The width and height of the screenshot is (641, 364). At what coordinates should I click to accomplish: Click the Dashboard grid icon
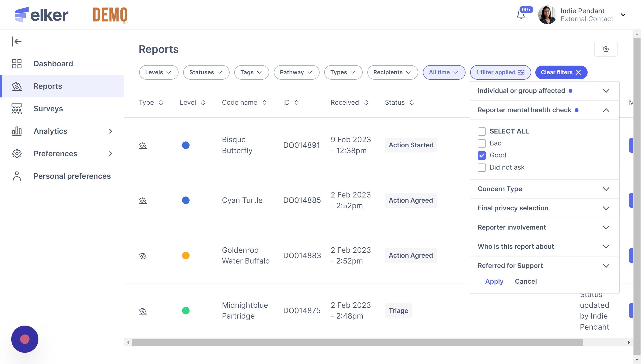pos(17,63)
